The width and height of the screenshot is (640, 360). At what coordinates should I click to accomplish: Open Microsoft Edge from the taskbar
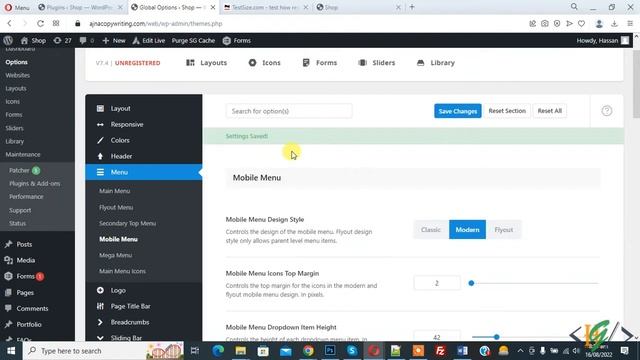pos(218,351)
